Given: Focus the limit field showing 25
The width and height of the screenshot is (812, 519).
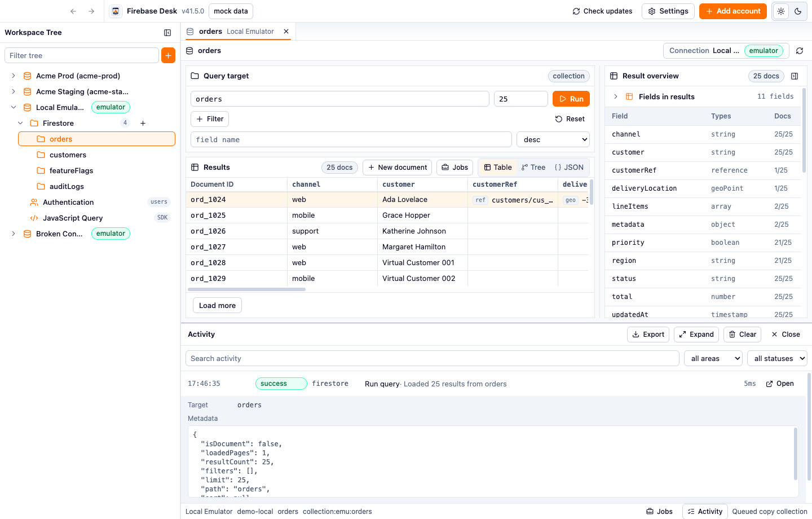Looking at the screenshot, I should pos(521,99).
